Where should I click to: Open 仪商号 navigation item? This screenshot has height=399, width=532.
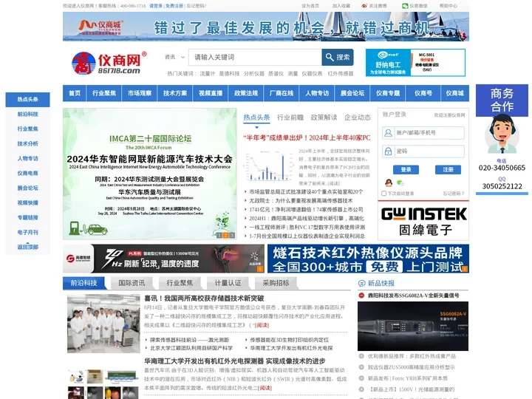tap(423, 93)
